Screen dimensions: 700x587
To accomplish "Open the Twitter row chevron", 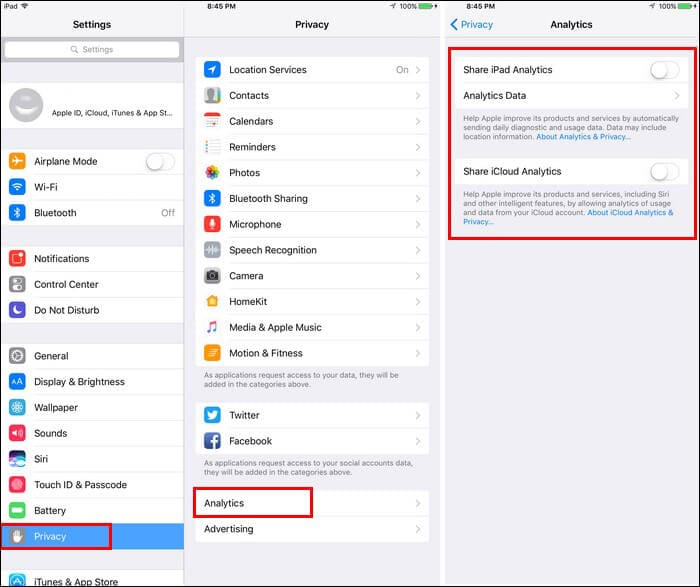I will click(418, 415).
